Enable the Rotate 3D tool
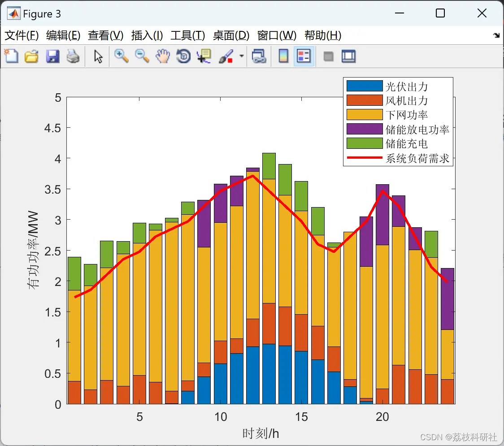Image resolution: width=504 pixels, height=446 pixels. [x=183, y=56]
